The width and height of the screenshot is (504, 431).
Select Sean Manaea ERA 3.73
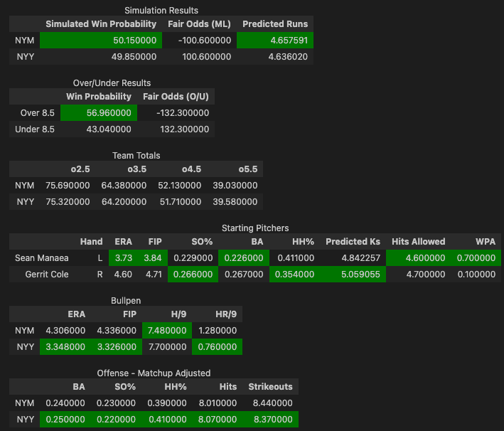[124, 258]
